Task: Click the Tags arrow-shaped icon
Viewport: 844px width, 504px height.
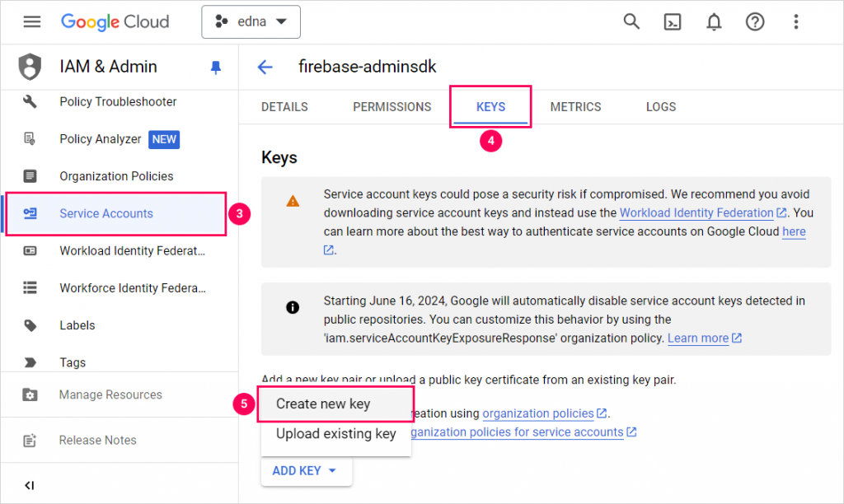Action: [30, 362]
